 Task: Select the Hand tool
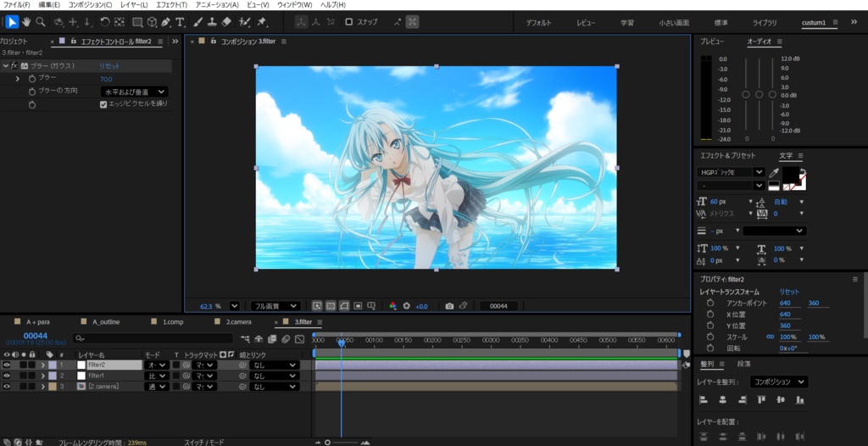[26, 22]
